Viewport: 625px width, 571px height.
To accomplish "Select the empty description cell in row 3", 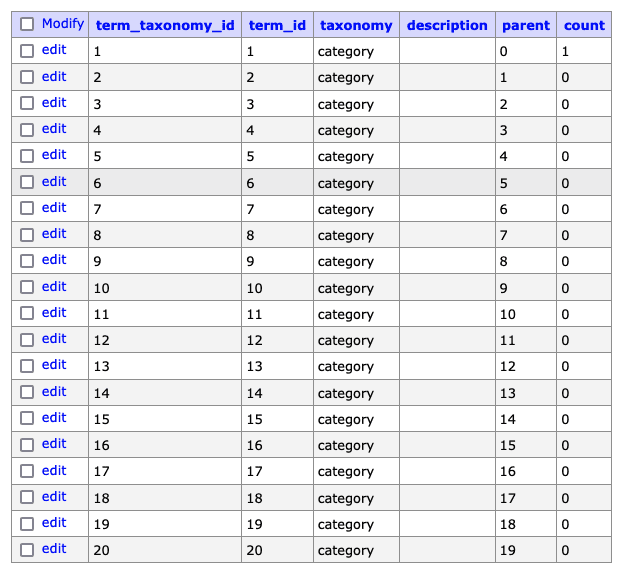I will click(x=447, y=104).
